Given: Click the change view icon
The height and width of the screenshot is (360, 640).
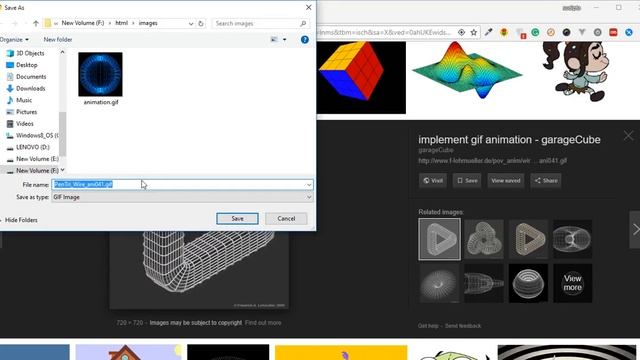Looking at the screenshot, I should (x=274, y=40).
